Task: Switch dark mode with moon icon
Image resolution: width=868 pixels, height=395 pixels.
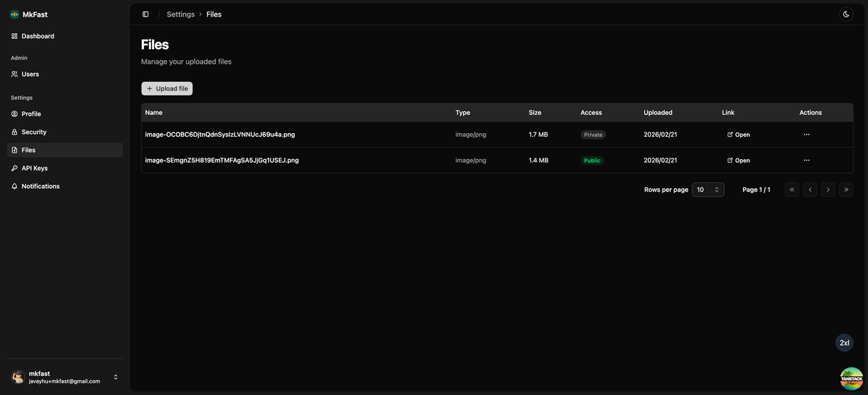Action: (x=846, y=14)
